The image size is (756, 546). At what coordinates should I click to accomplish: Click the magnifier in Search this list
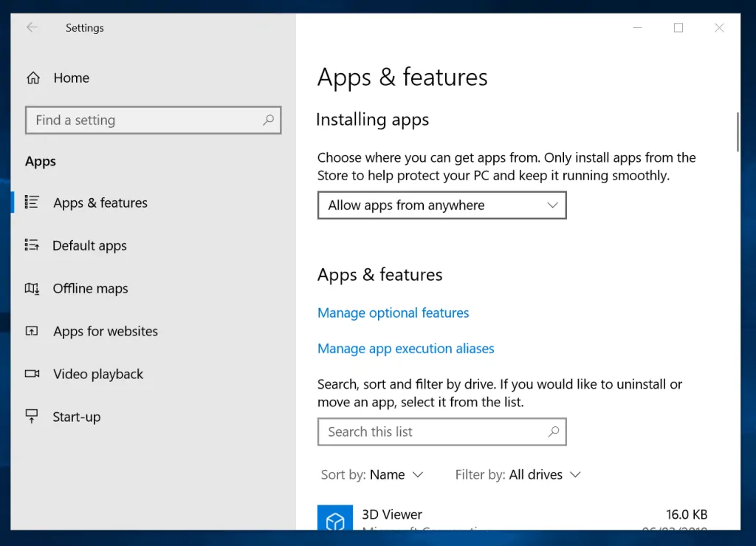tap(554, 431)
